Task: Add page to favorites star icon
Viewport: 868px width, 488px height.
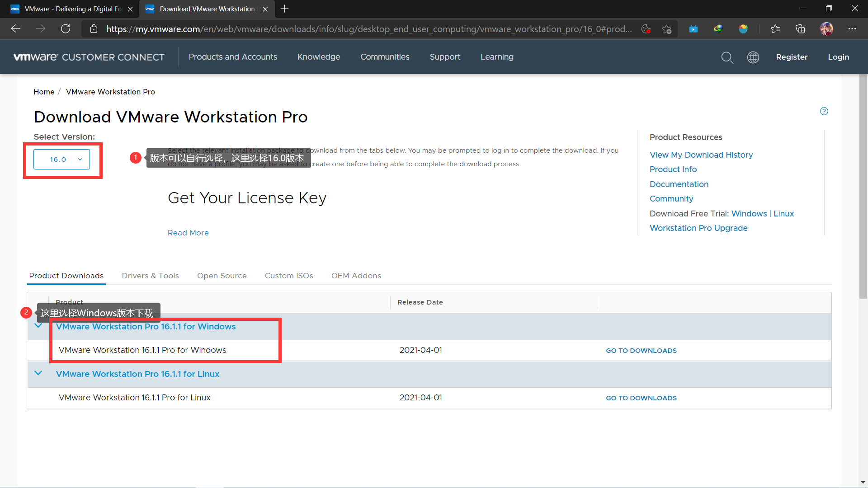Action: 666,29
